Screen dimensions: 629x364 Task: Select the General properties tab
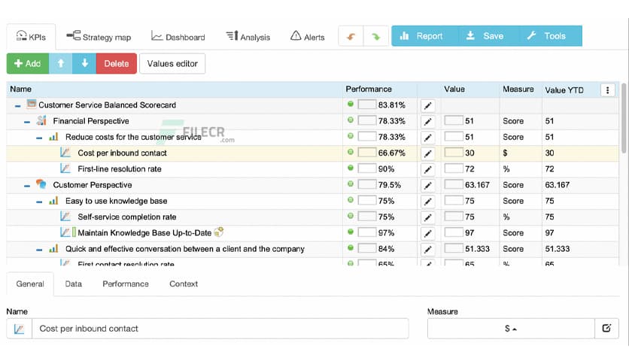(x=30, y=284)
